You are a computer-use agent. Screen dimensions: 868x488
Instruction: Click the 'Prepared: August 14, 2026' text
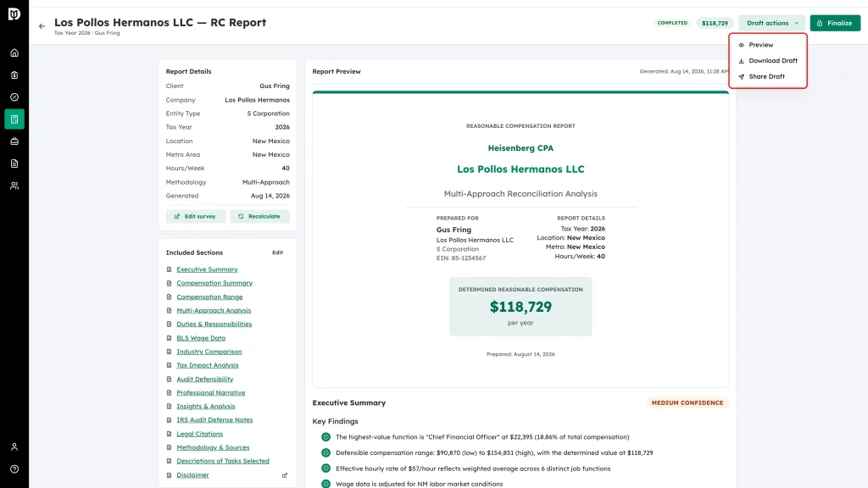(520, 354)
